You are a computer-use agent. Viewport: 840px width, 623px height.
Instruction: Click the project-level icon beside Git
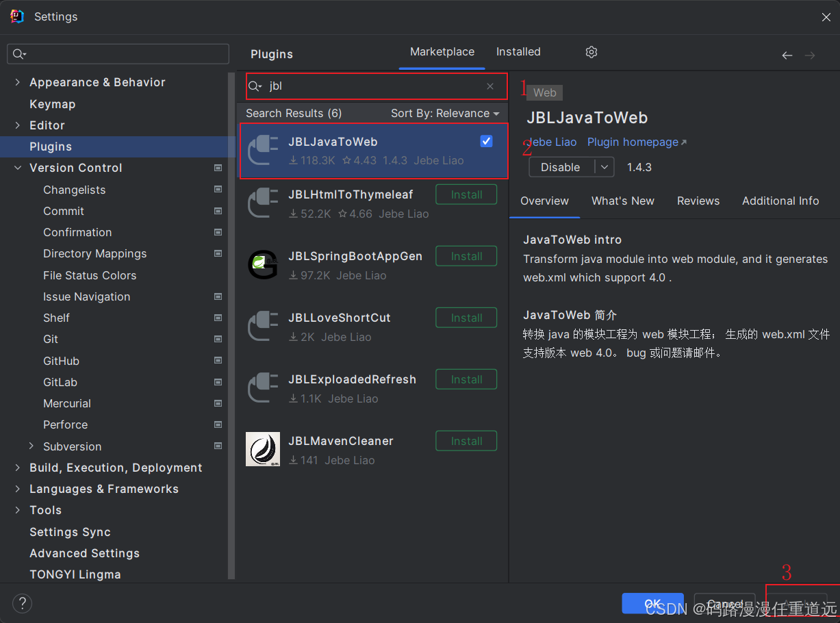tap(218, 339)
